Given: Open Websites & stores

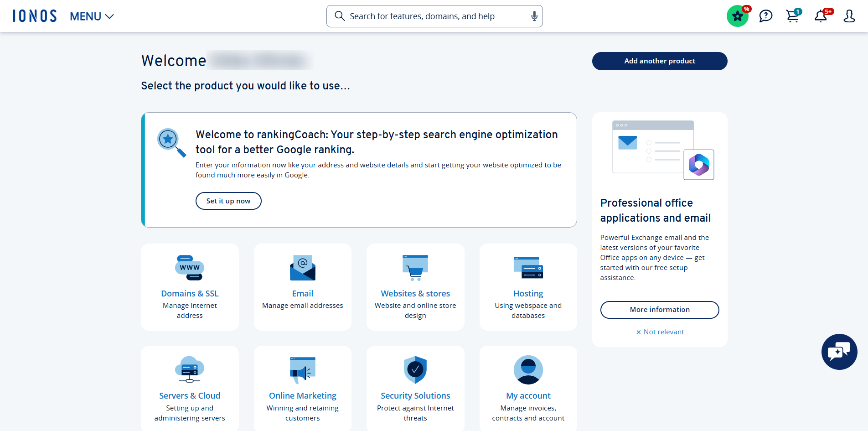Looking at the screenshot, I should [x=415, y=287].
